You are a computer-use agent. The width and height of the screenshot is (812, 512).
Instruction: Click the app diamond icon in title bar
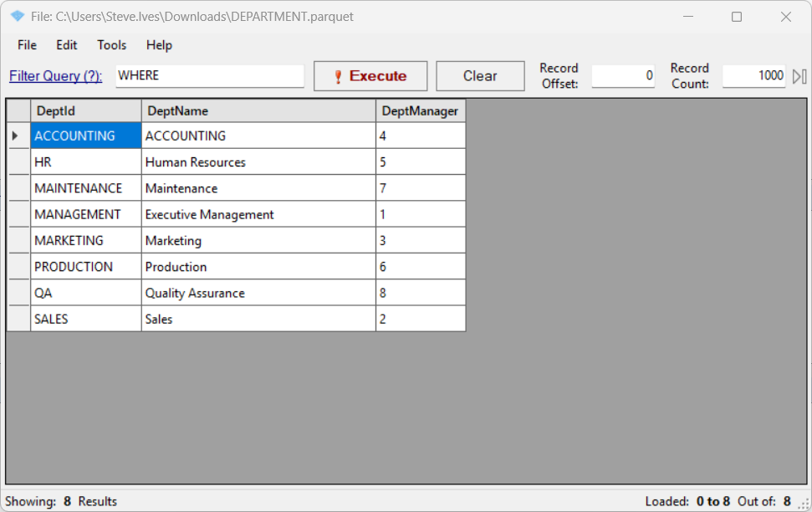[x=17, y=17]
